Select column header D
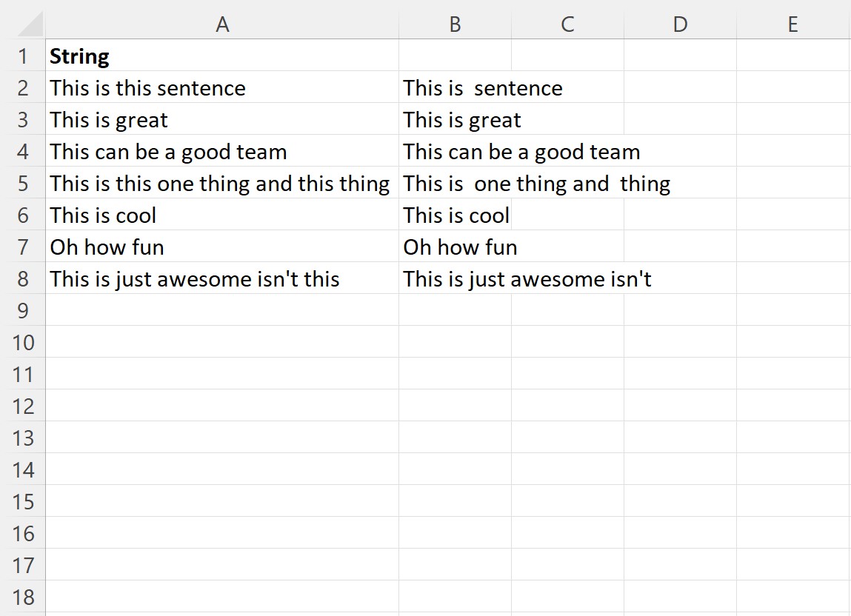The height and width of the screenshot is (616, 851). coord(679,24)
